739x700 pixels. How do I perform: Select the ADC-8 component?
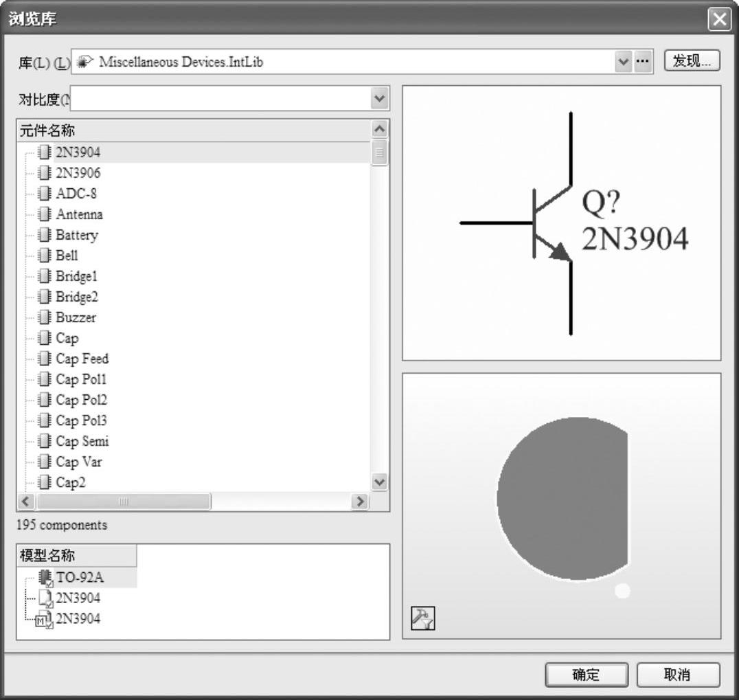pyautogui.click(x=76, y=194)
